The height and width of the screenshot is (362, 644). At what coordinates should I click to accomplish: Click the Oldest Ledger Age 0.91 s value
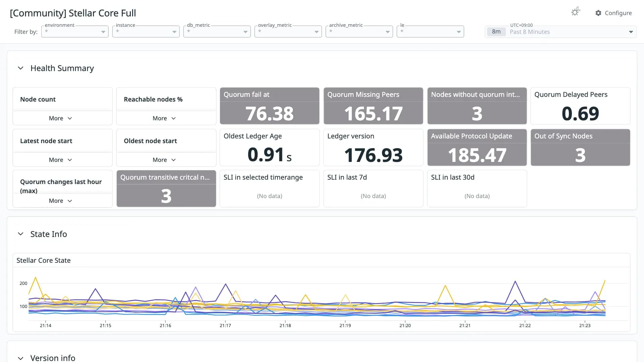[x=270, y=155]
